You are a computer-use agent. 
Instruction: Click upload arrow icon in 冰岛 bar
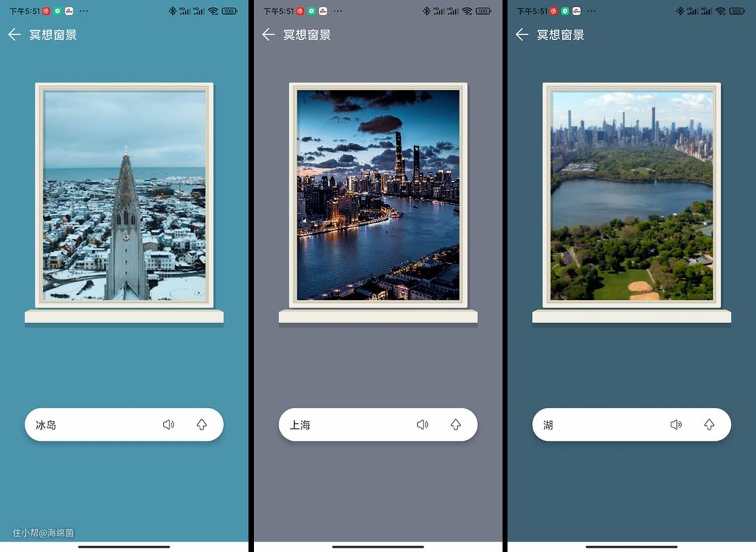coord(202,425)
